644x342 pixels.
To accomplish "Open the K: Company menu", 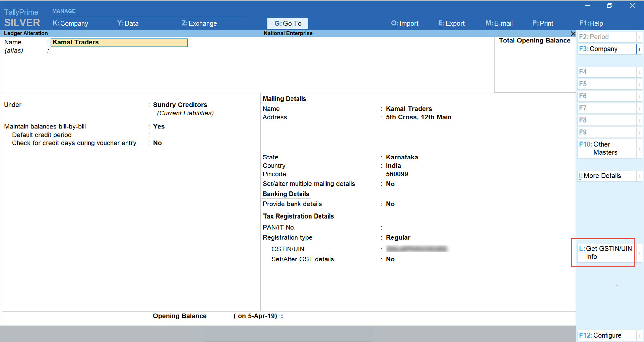I will 70,23.
